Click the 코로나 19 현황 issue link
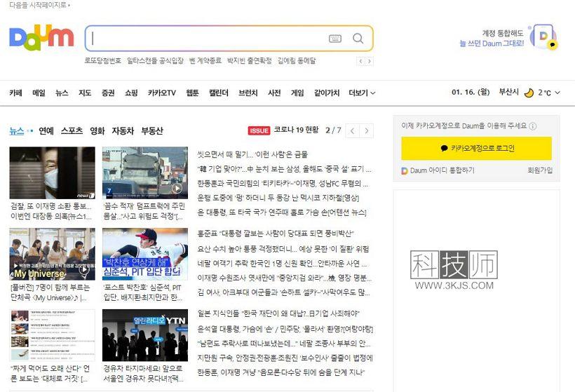Screen dimensions: 575x392 tap(297, 130)
